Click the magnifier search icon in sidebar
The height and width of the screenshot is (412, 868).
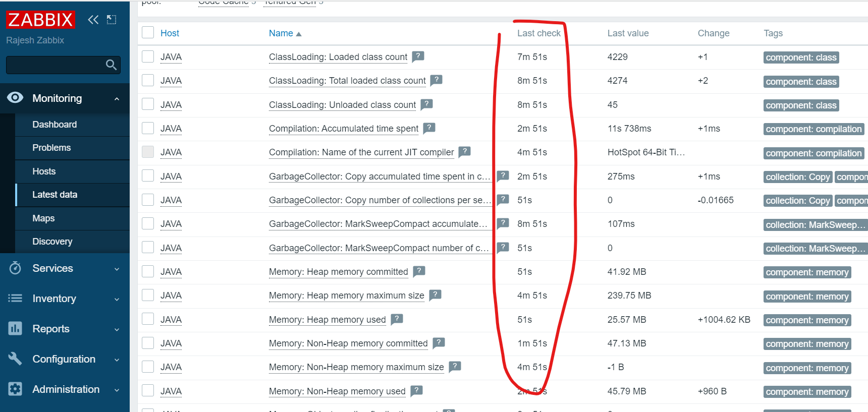click(111, 65)
